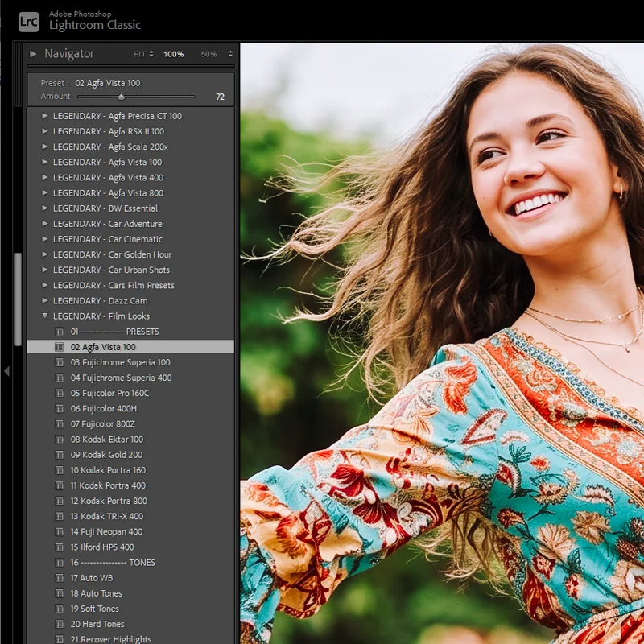Image resolution: width=644 pixels, height=644 pixels.
Task: Apply the 17 Auto WB preset
Action: [x=92, y=578]
